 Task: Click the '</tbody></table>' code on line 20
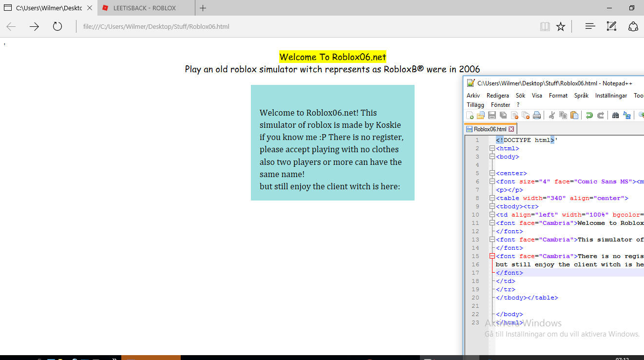point(527,298)
